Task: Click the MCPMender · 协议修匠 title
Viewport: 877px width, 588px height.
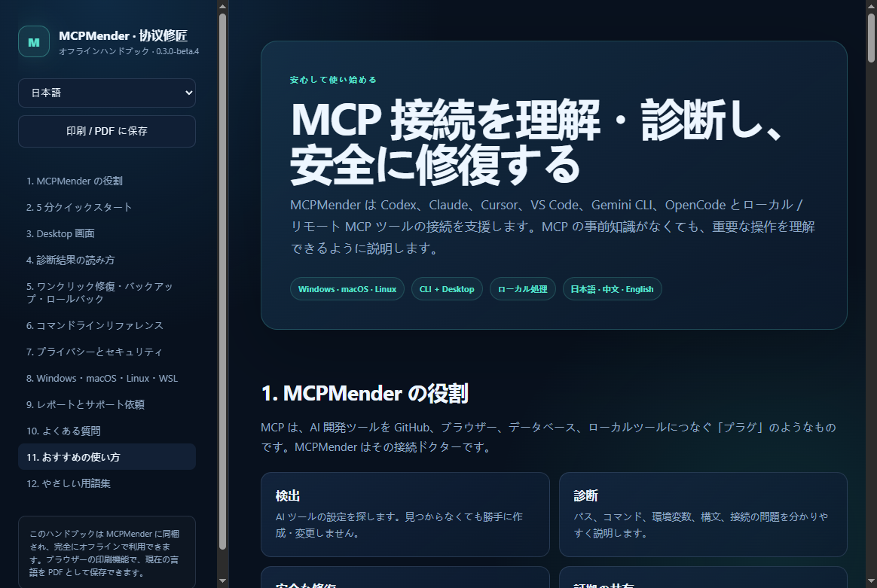Action: click(123, 36)
